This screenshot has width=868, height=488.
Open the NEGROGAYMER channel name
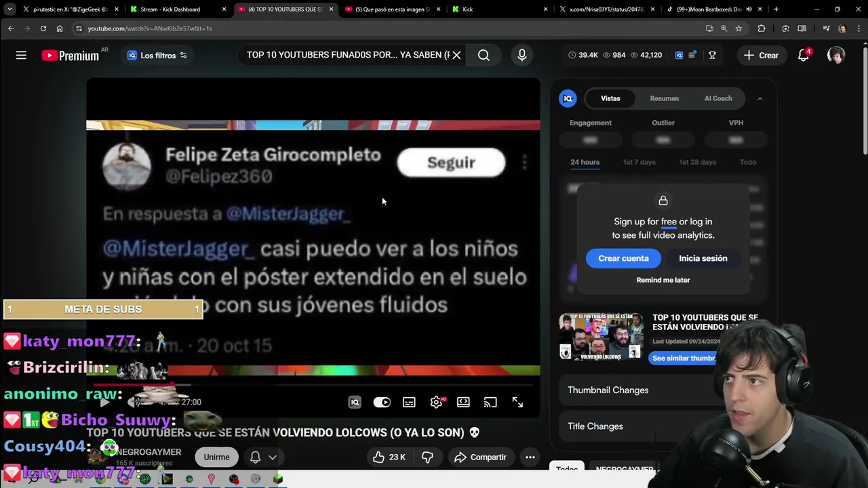pos(149,452)
